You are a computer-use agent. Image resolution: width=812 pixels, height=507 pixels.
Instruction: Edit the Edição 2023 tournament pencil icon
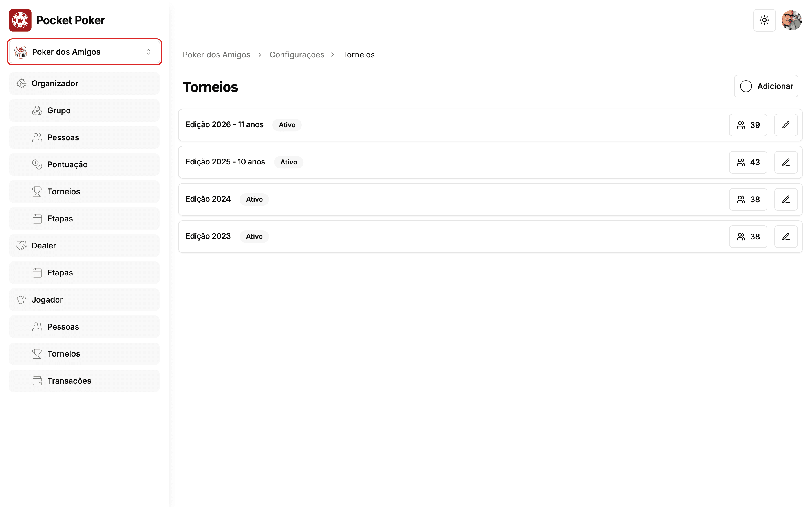786,237
